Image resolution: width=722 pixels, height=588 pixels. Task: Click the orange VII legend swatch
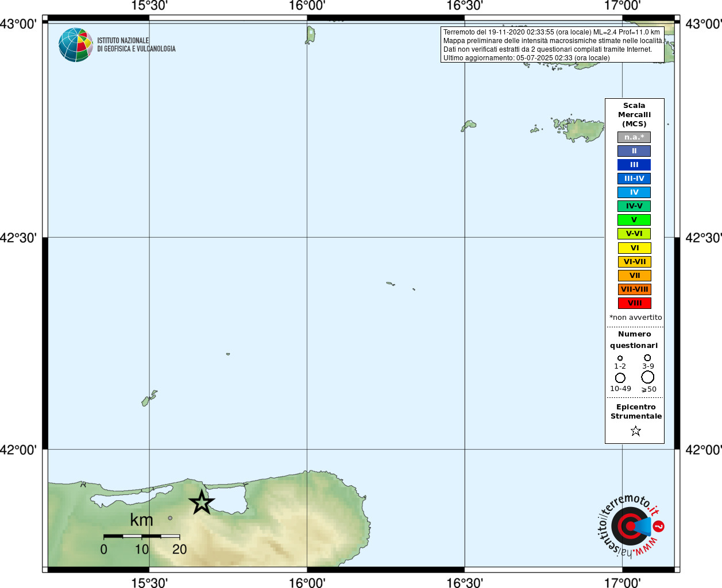(635, 276)
